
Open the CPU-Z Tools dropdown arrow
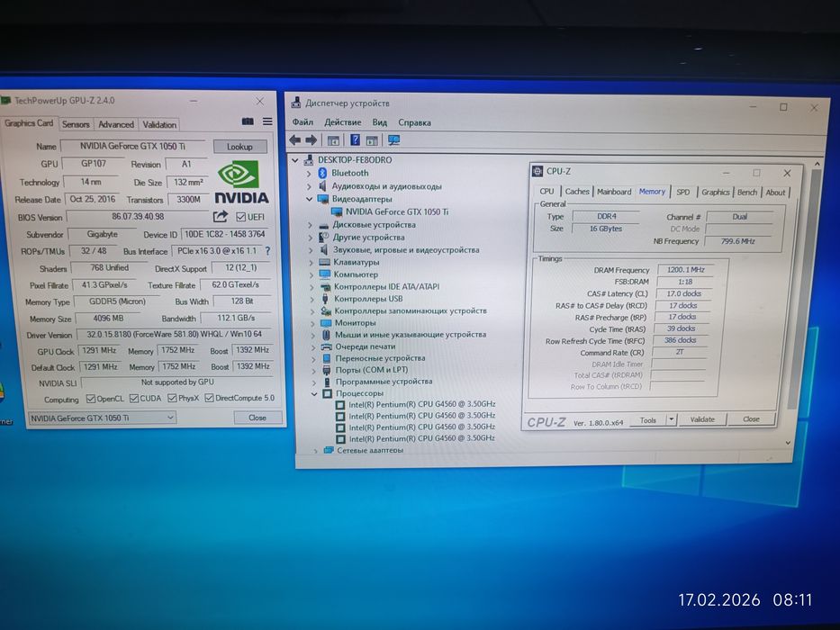click(671, 419)
